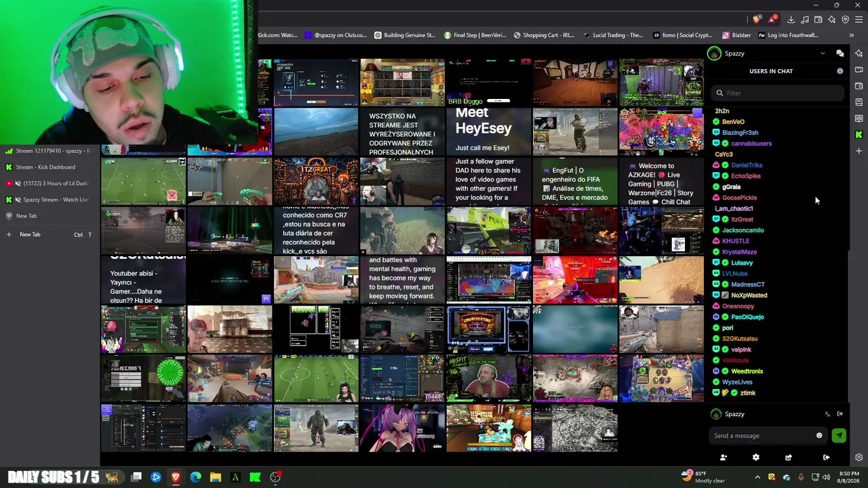Switch to 3 Hours of Lil Durk tab
The height and width of the screenshot is (488, 868).
click(50, 183)
